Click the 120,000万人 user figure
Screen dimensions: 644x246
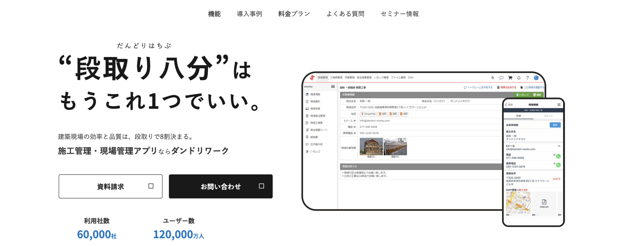click(179, 235)
